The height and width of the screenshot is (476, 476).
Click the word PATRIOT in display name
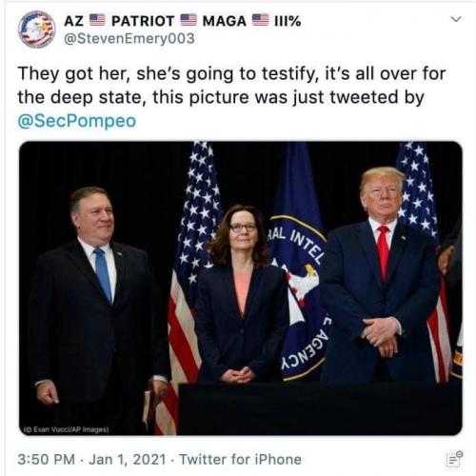click(143, 21)
